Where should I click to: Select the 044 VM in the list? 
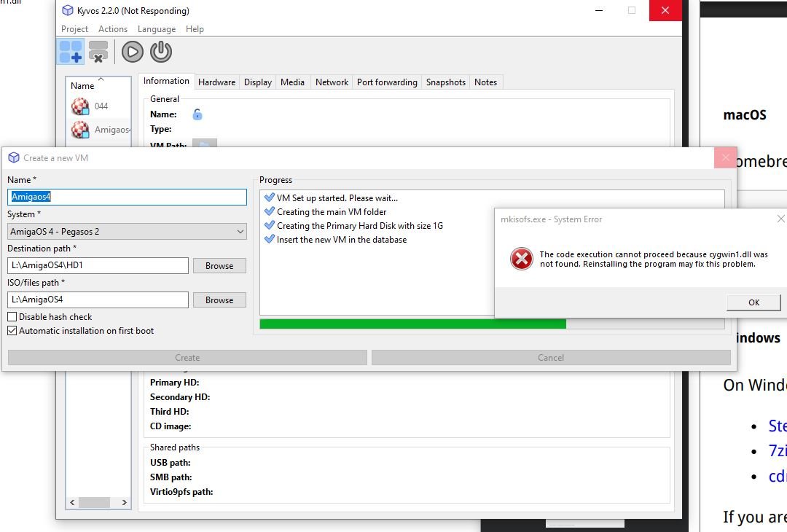99,106
